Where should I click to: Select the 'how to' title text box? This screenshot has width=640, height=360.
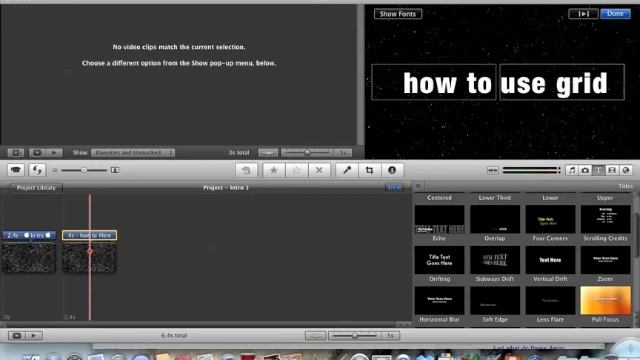click(x=434, y=82)
